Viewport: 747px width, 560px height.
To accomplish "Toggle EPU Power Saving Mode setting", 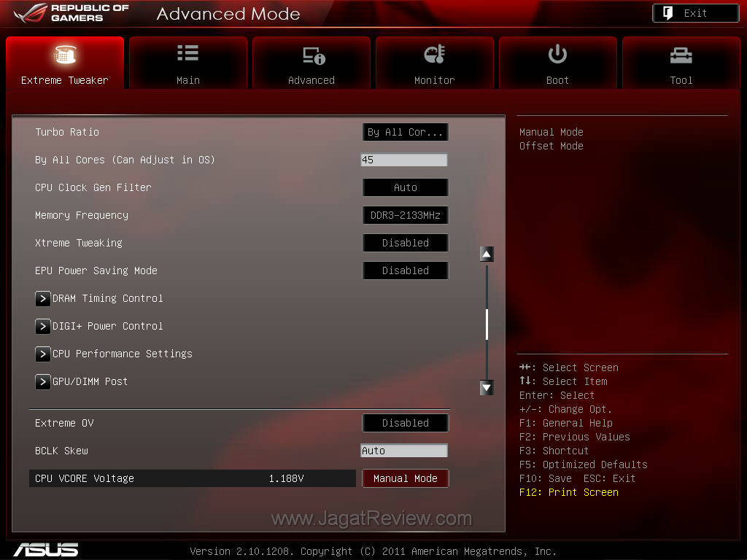I will coord(405,271).
